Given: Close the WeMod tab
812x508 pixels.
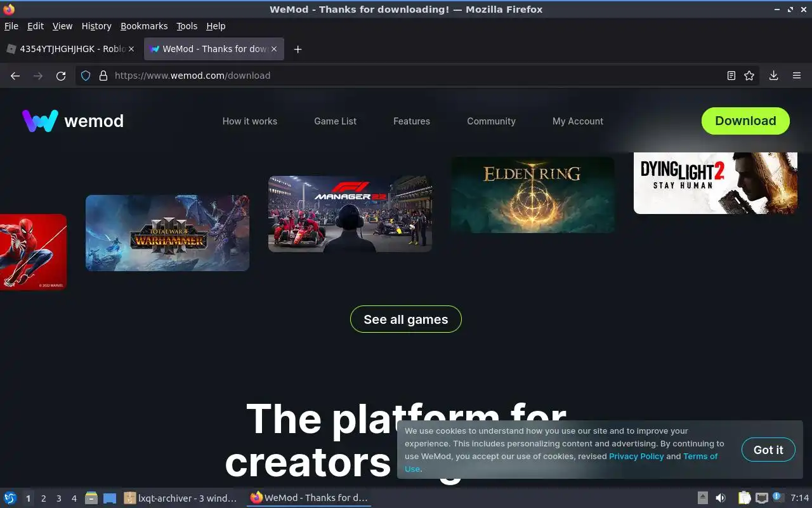Looking at the screenshot, I should (274, 49).
